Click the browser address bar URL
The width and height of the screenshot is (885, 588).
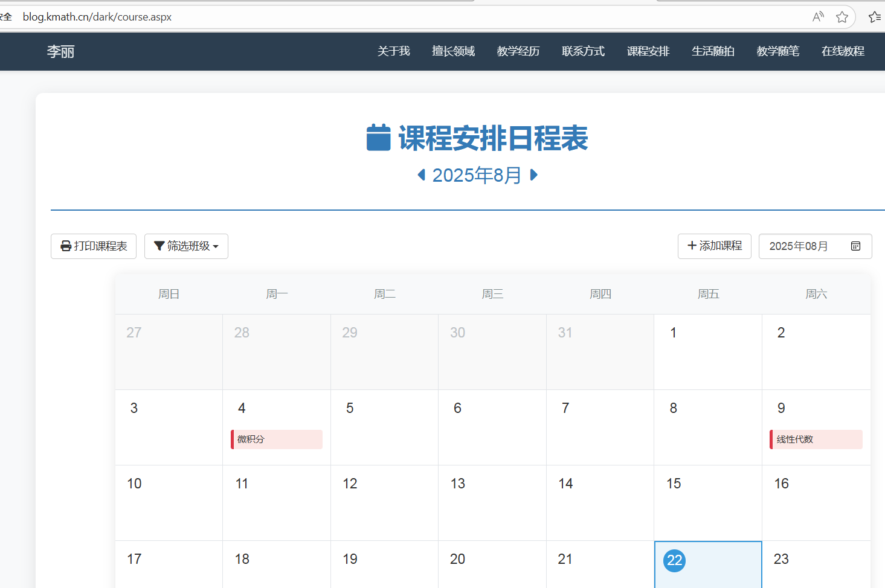click(97, 17)
